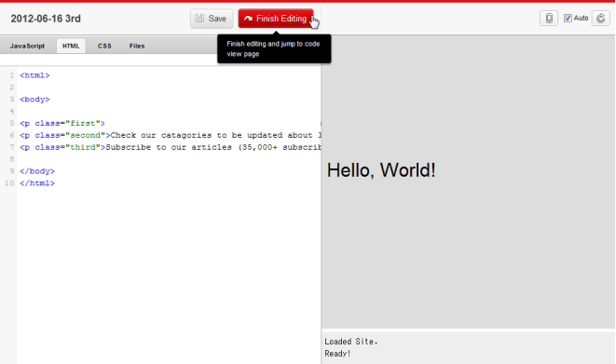Click the project title 2012-06-16 3rd
Viewport: 616px width, 364px height.
(46, 19)
